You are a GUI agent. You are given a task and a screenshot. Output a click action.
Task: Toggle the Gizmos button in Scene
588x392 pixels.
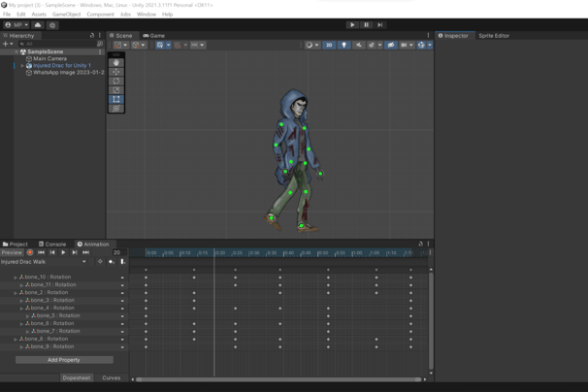421,45
